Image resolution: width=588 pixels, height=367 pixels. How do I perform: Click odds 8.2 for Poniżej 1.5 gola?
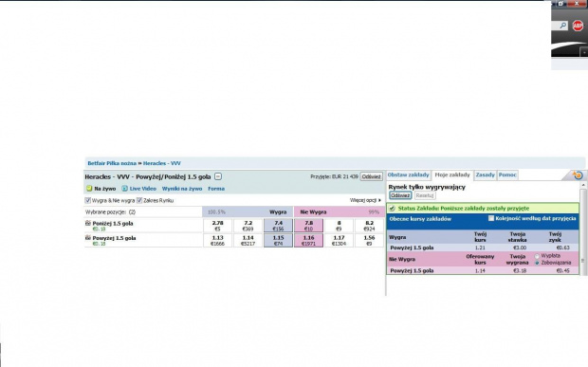tap(369, 226)
